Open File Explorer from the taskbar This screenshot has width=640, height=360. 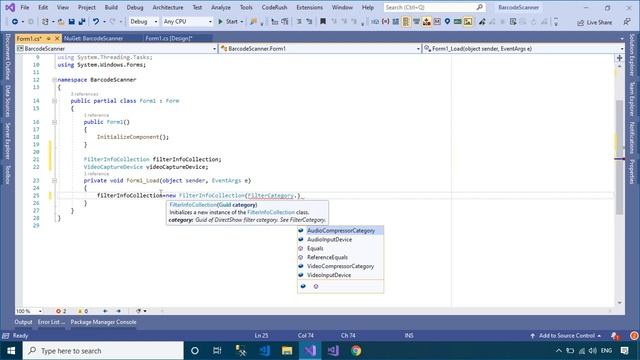tap(287, 351)
